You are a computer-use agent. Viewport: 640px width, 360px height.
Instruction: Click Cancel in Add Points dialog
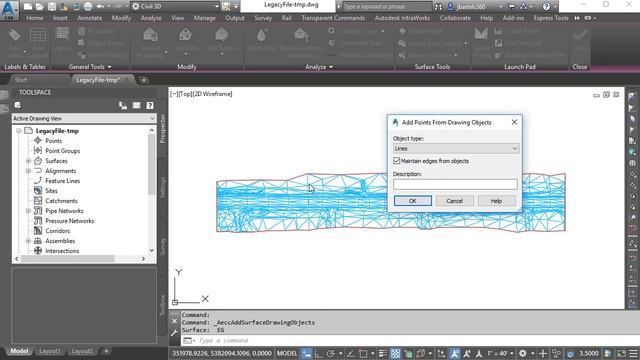tap(454, 201)
